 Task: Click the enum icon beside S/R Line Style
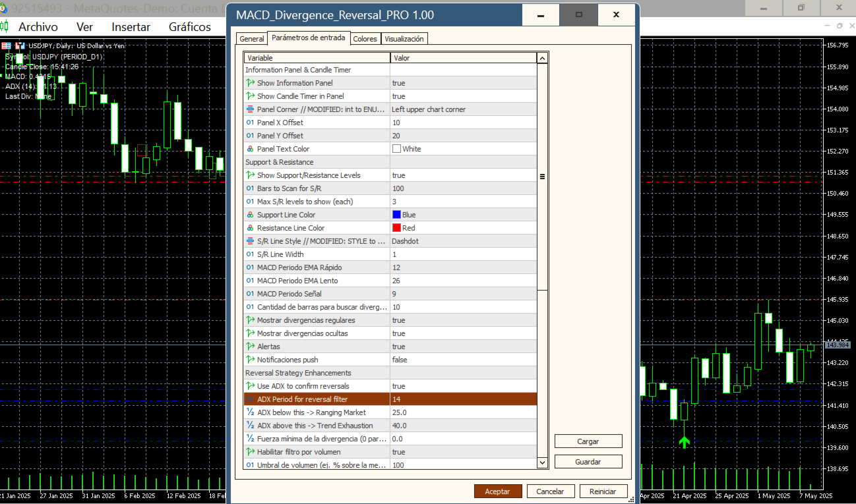tap(250, 241)
